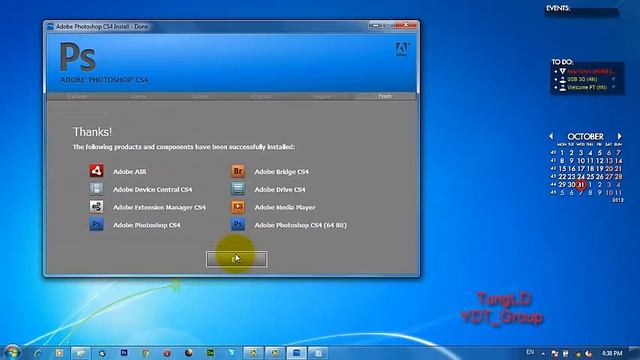The image size is (640, 360).
Task: Click the Exit button in the installer
Action: click(237, 259)
